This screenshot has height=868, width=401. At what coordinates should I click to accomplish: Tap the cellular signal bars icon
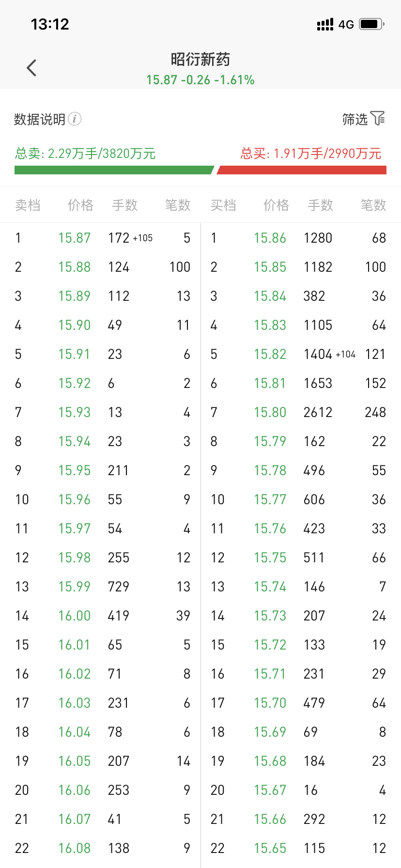[325, 24]
